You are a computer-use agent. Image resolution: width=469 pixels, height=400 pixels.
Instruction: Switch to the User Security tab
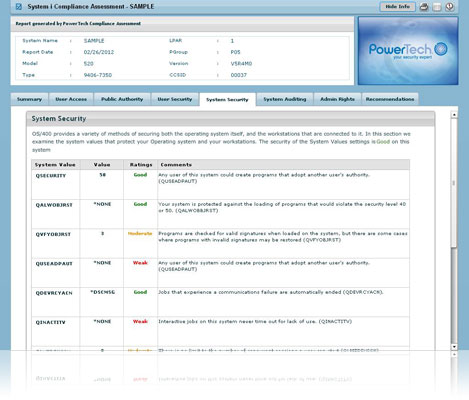pyautogui.click(x=175, y=99)
